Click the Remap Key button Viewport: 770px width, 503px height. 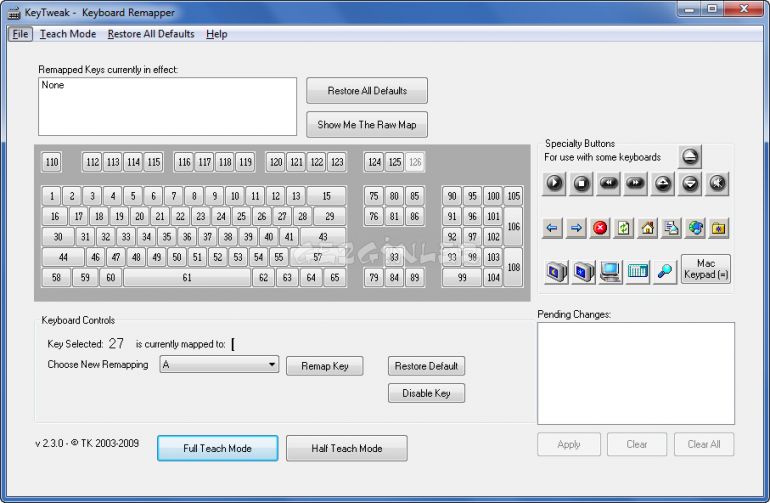point(325,366)
